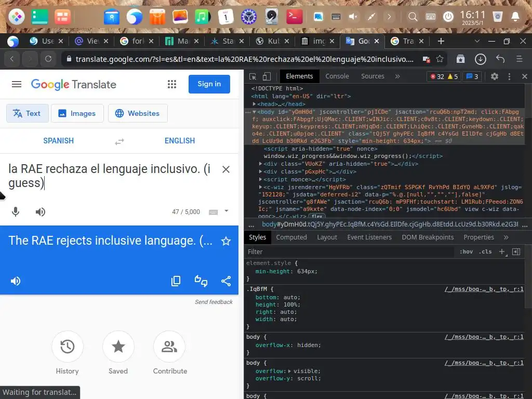Click the address bar URL
The width and height of the screenshot is (532, 399).
(244, 59)
